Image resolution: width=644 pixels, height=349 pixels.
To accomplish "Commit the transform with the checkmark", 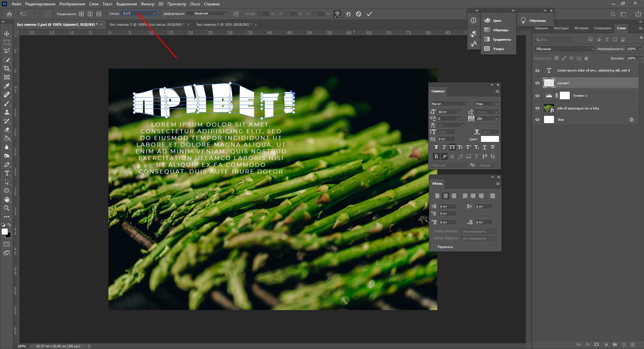I will 369,14.
